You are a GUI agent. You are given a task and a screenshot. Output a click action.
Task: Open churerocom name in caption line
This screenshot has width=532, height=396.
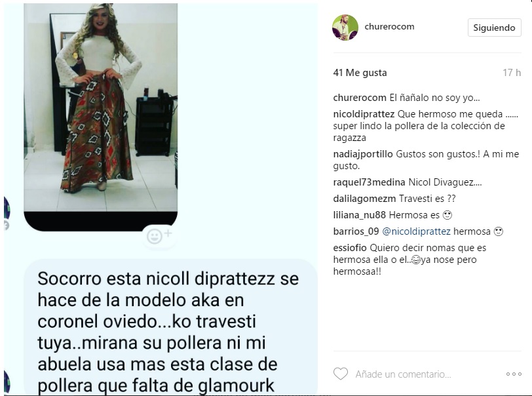[360, 98]
